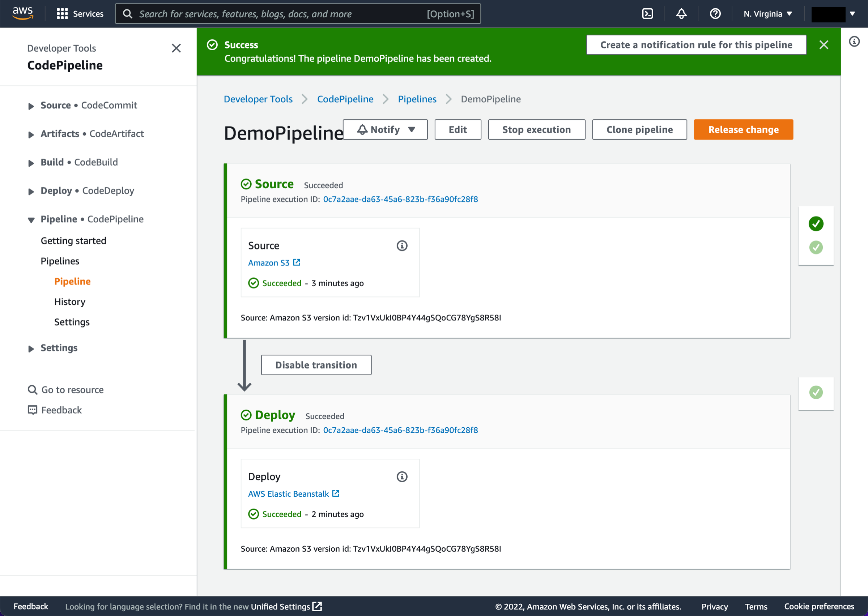Image resolution: width=868 pixels, height=616 pixels.
Task: Open the info panel icon at far right
Action: click(854, 41)
